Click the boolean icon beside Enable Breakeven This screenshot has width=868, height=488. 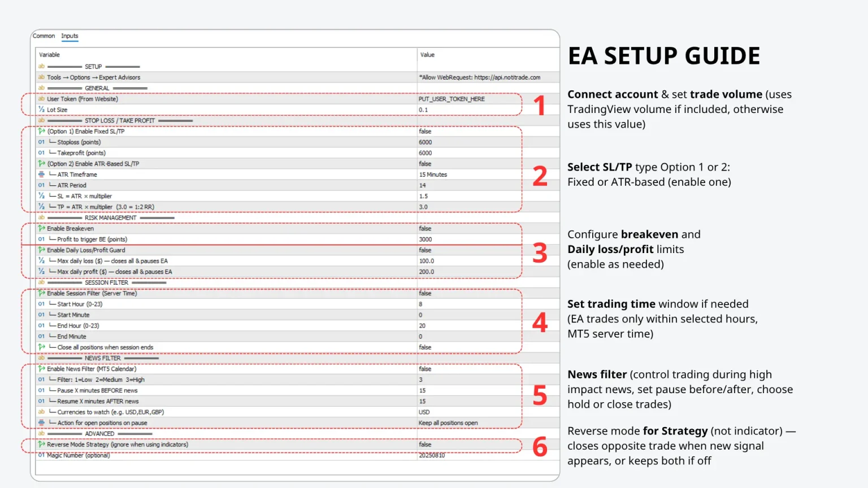[41, 228]
